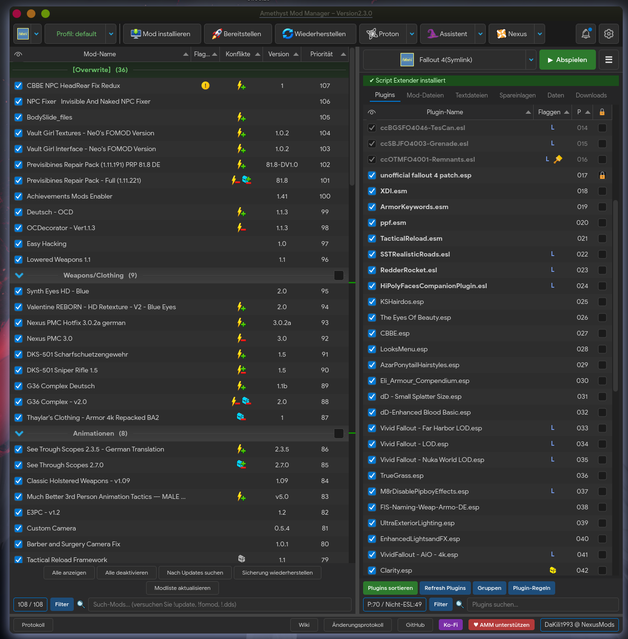Click Bereitstellen button

click(x=238, y=34)
